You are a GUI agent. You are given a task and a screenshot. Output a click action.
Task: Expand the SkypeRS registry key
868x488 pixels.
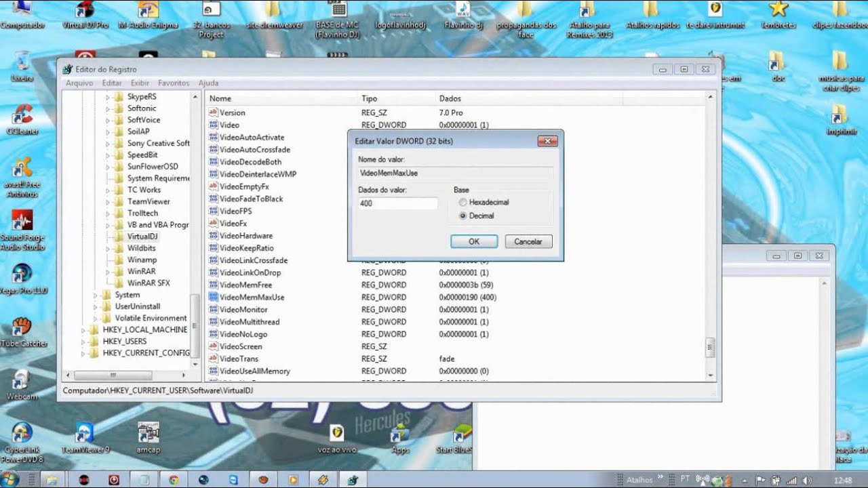click(107, 97)
